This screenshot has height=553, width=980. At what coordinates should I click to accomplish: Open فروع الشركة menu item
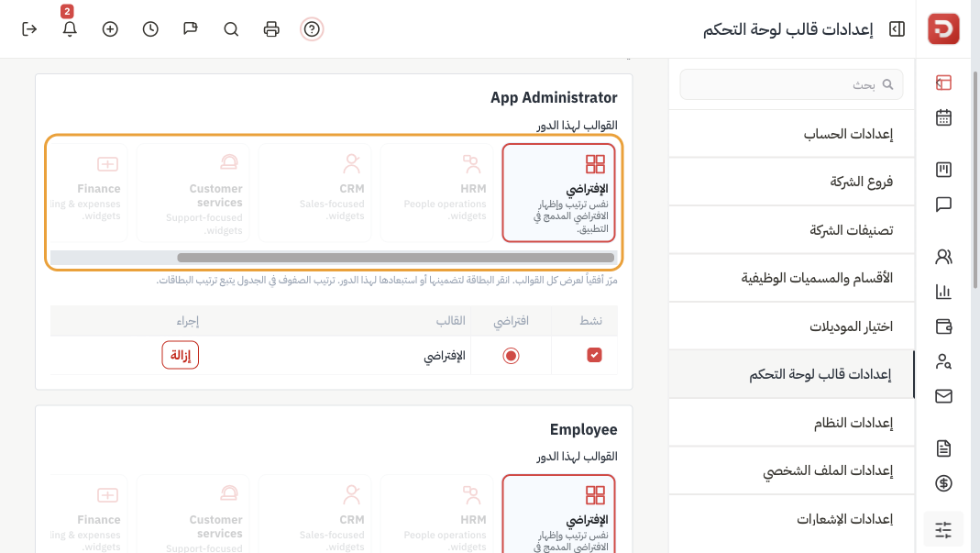point(791,182)
